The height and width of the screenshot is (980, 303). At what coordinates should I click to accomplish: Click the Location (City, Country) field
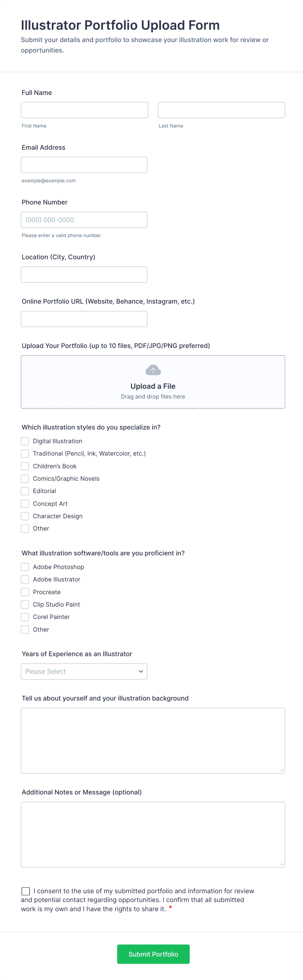click(x=84, y=274)
